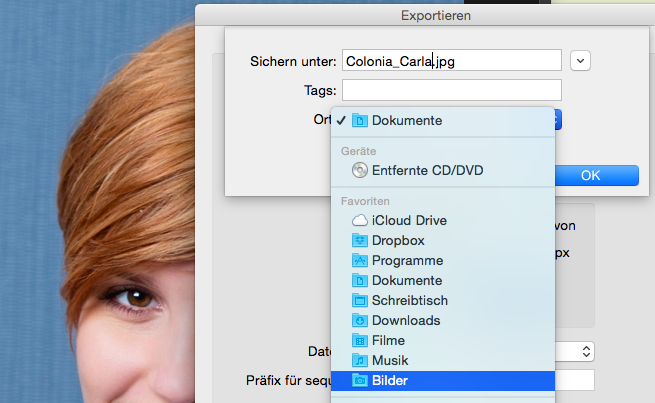Click the Favoriten section header

365,201
